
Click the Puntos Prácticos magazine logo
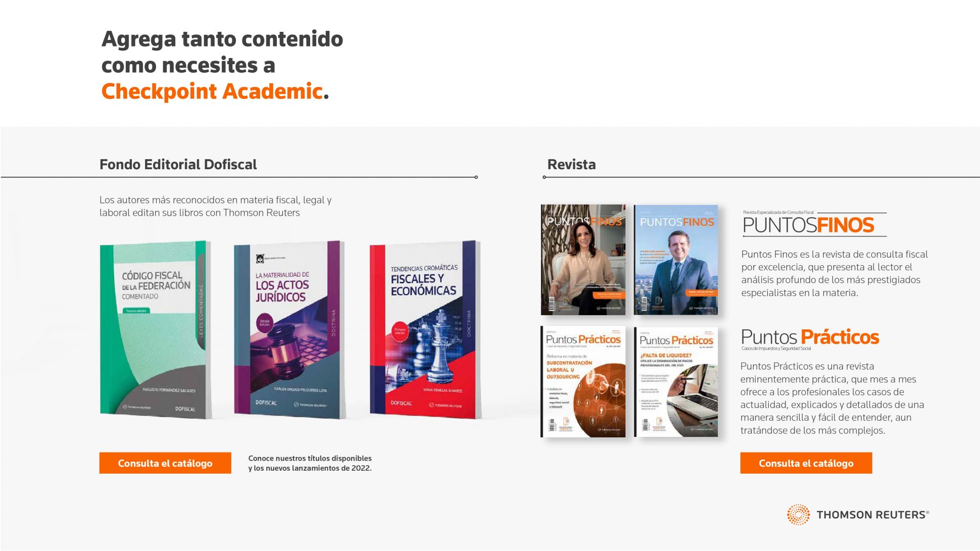click(810, 339)
